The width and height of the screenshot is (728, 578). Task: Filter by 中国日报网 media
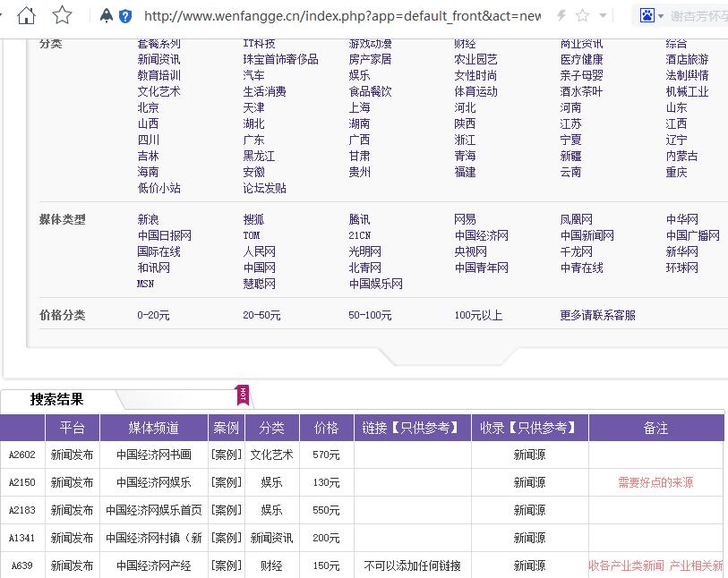click(165, 235)
